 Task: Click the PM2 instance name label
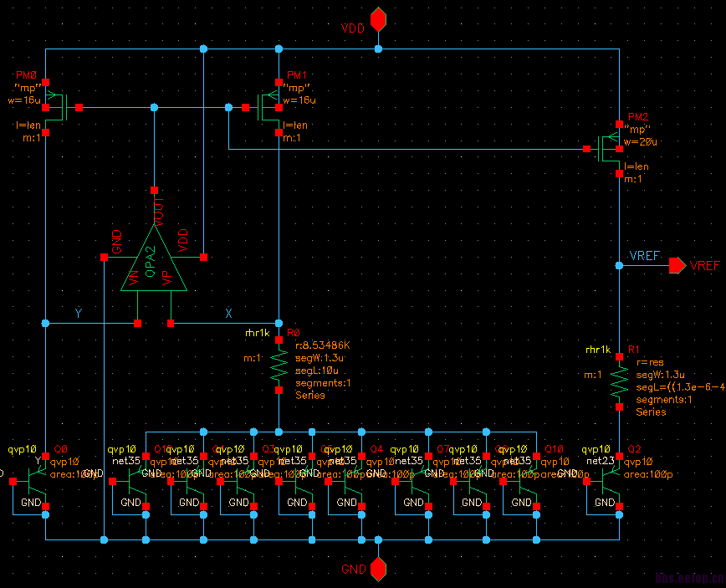click(x=638, y=116)
